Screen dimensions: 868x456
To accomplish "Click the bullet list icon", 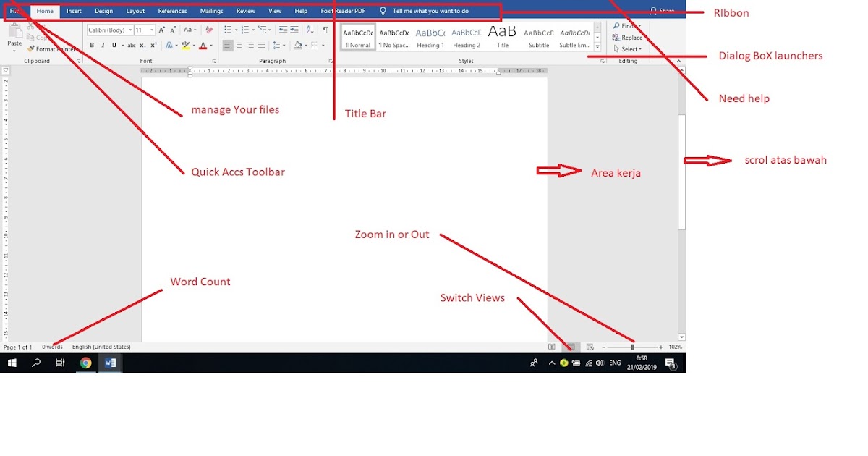I will tap(227, 29).
